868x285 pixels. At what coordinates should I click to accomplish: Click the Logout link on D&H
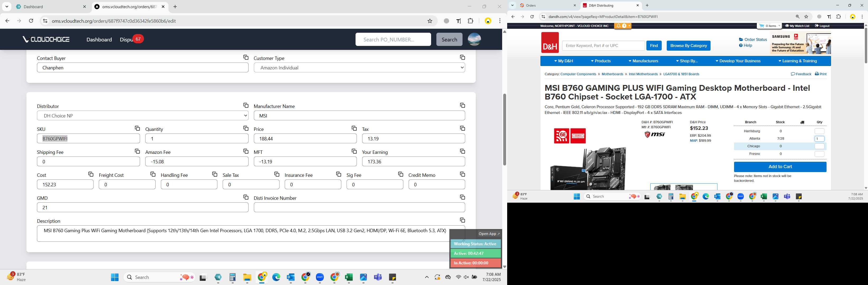click(822, 26)
